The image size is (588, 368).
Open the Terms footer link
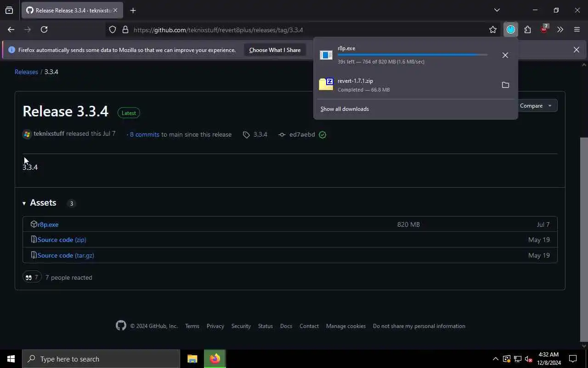192,326
